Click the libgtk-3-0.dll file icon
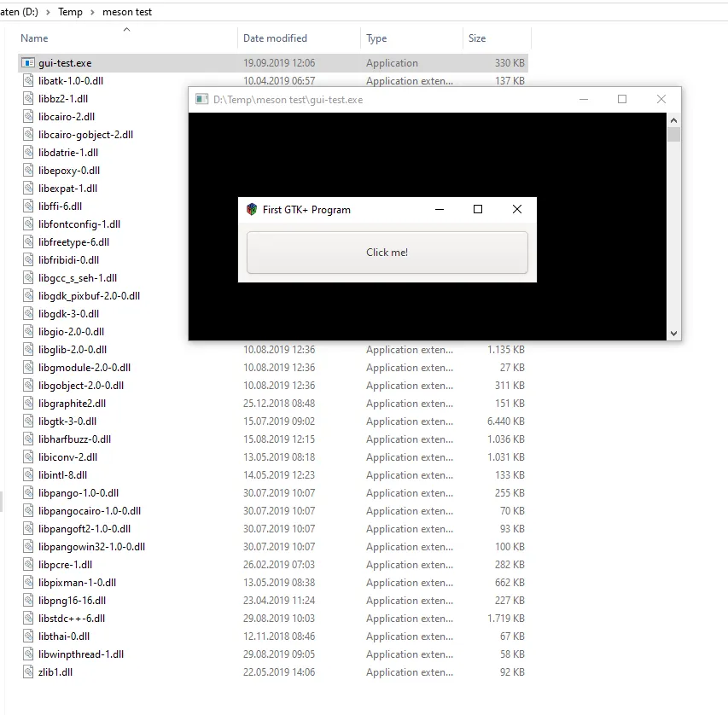Image resolution: width=728 pixels, height=715 pixels. click(x=28, y=421)
